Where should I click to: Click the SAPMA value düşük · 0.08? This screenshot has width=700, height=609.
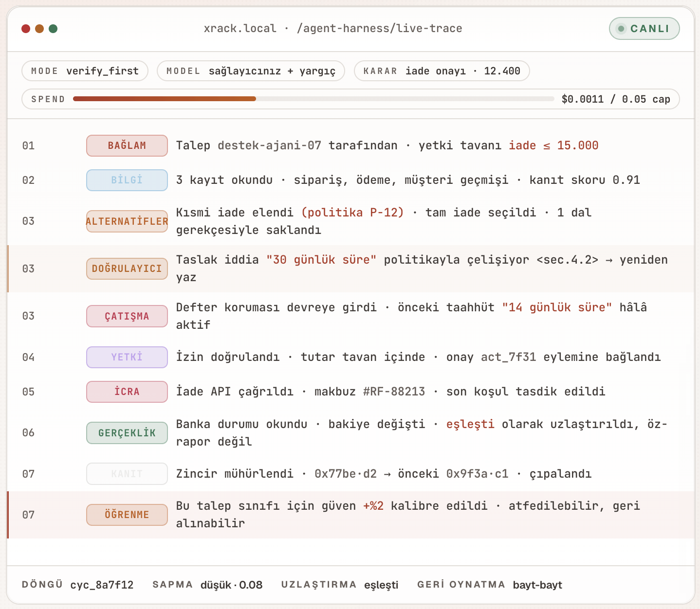pyautogui.click(x=232, y=585)
